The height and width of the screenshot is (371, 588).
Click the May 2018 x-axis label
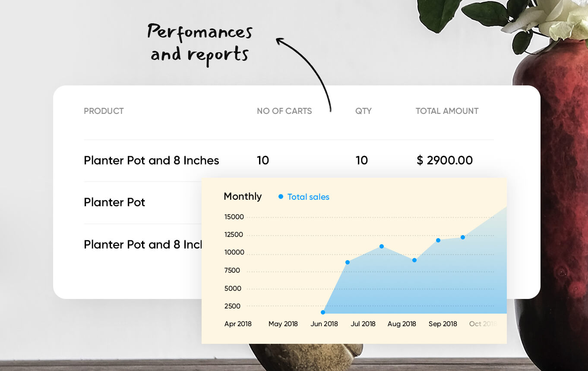[x=283, y=324]
